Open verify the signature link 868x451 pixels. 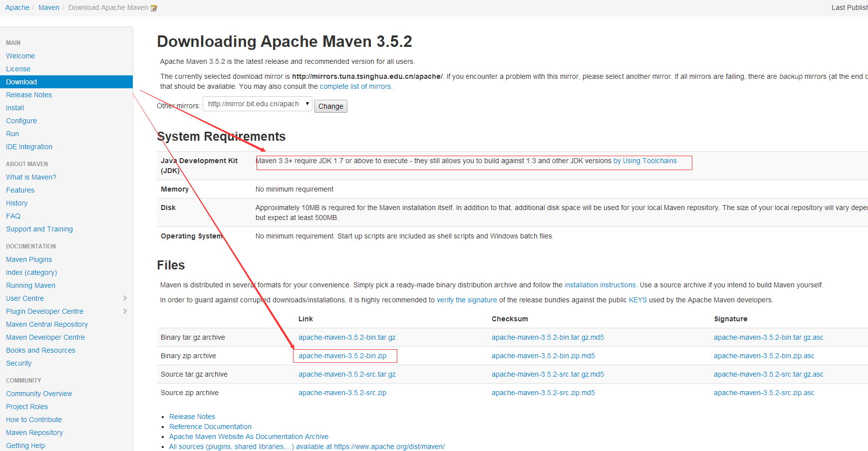[467, 300]
